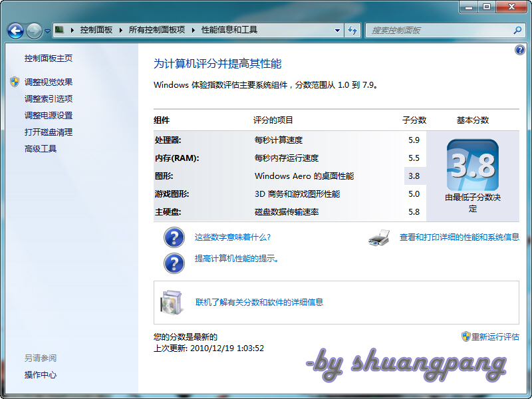This screenshot has height=399, width=532.
Task: Open 调整视觉效果 link
Action: [49, 82]
